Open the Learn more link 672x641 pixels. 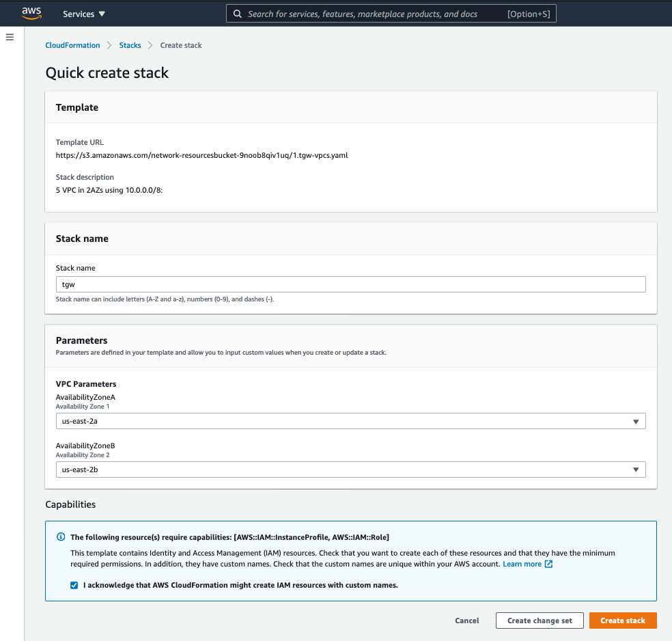click(x=522, y=564)
